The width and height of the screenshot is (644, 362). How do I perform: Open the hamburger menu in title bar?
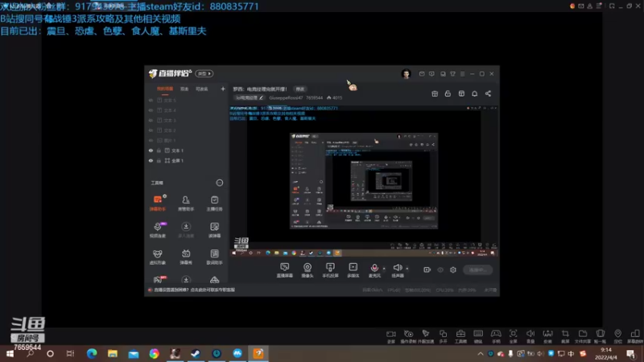tap(462, 74)
